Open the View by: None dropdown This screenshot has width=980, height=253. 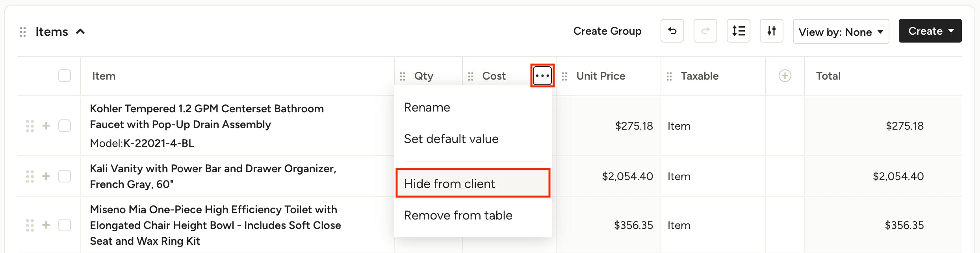click(841, 32)
